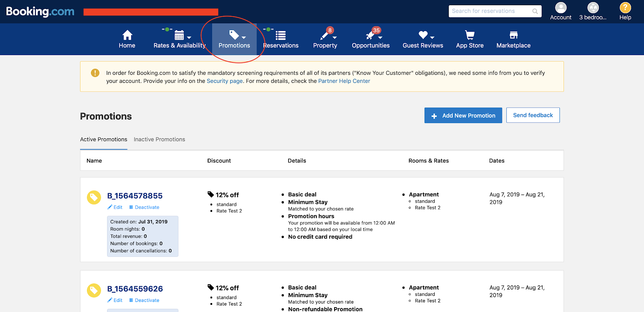Click Send feedback button
644x312 pixels.
point(533,115)
